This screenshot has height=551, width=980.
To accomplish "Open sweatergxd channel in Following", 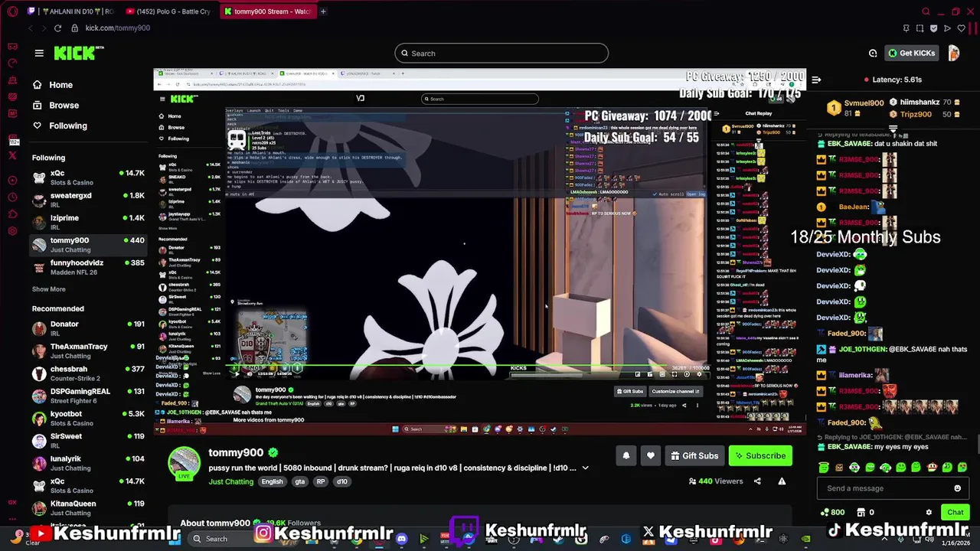I will click(x=88, y=200).
